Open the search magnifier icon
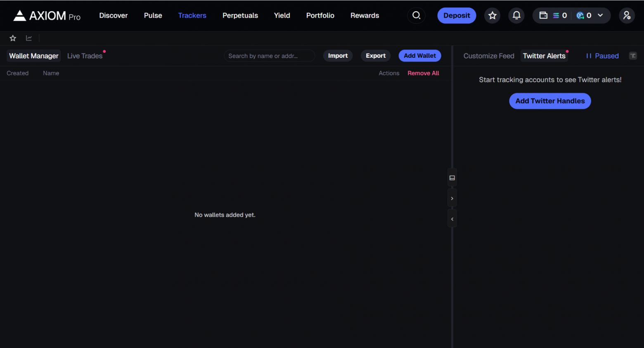Viewport: 644px width, 348px height. pos(416,15)
